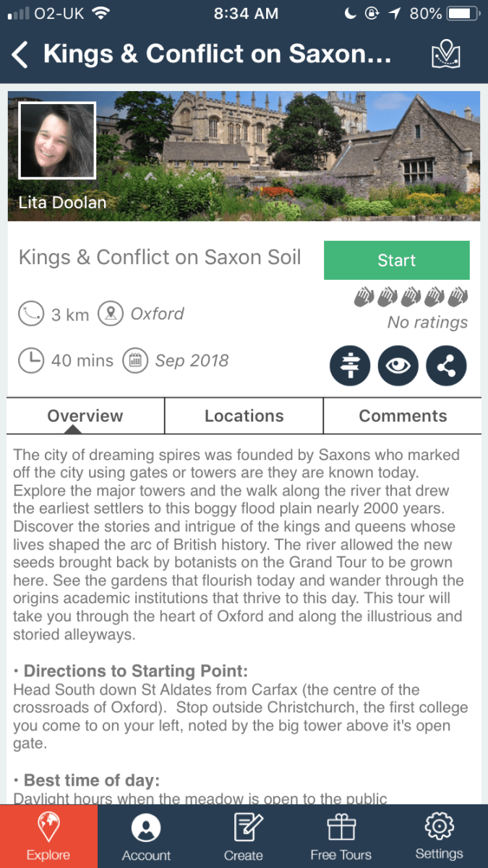This screenshot has width=488, height=868.
Task: Go to Account section
Action: (x=146, y=836)
